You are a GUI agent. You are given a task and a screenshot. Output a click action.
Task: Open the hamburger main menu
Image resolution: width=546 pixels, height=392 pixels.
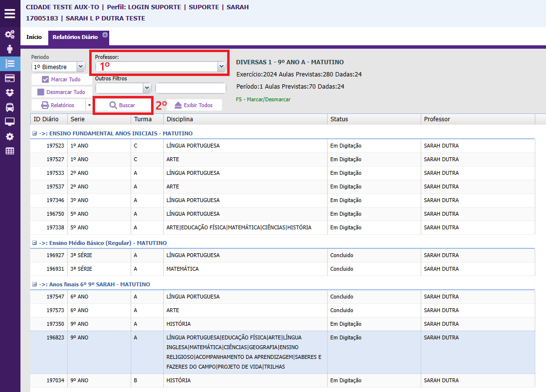pyautogui.click(x=10, y=13)
